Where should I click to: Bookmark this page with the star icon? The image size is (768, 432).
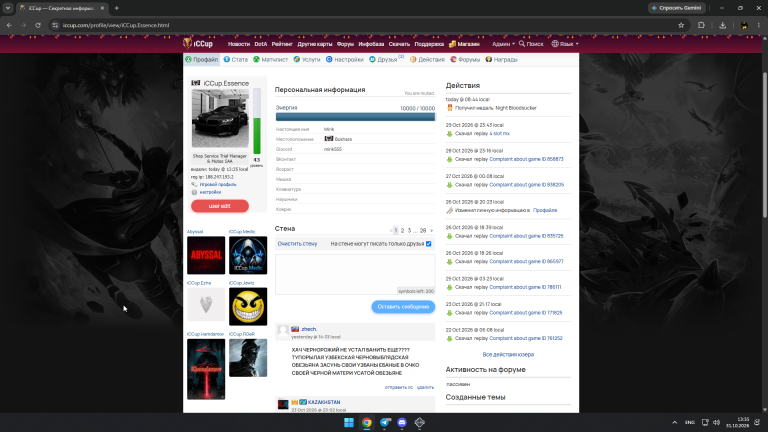click(x=681, y=25)
